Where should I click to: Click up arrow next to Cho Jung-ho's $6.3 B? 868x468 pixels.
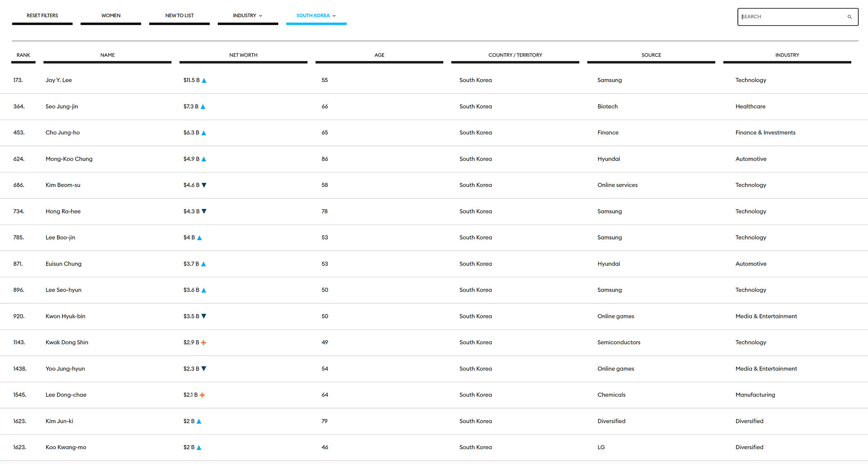tap(204, 133)
